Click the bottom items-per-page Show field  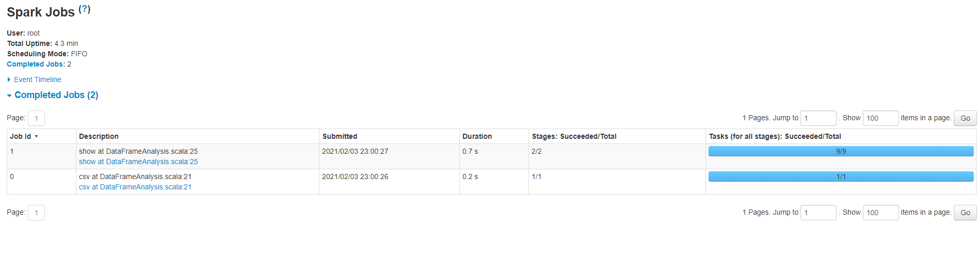click(880, 213)
